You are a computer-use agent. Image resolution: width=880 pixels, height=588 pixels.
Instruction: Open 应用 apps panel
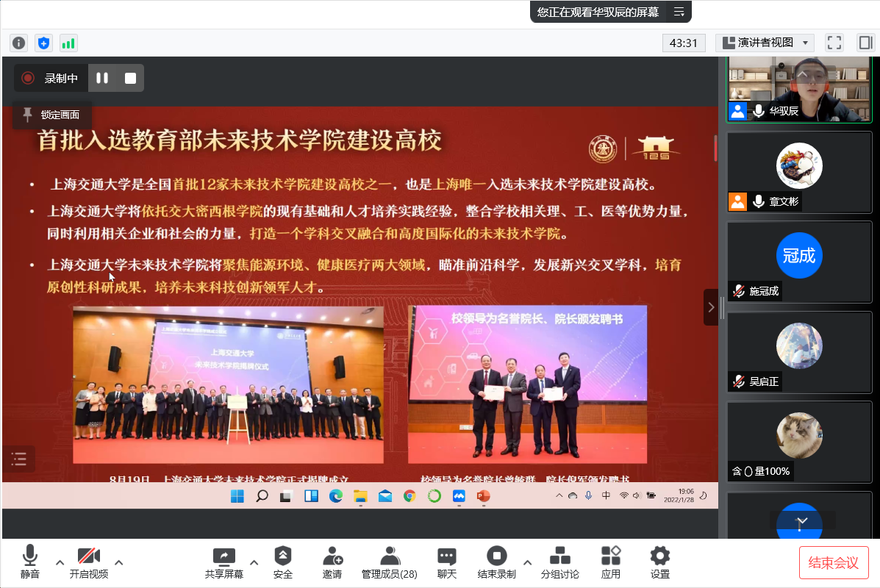pos(610,562)
